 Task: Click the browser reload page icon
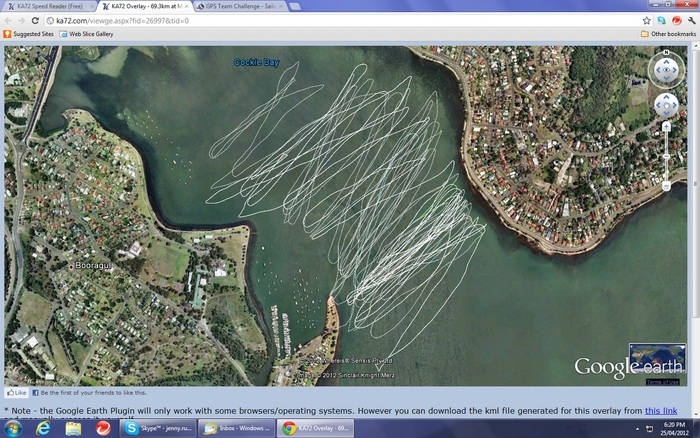point(35,20)
